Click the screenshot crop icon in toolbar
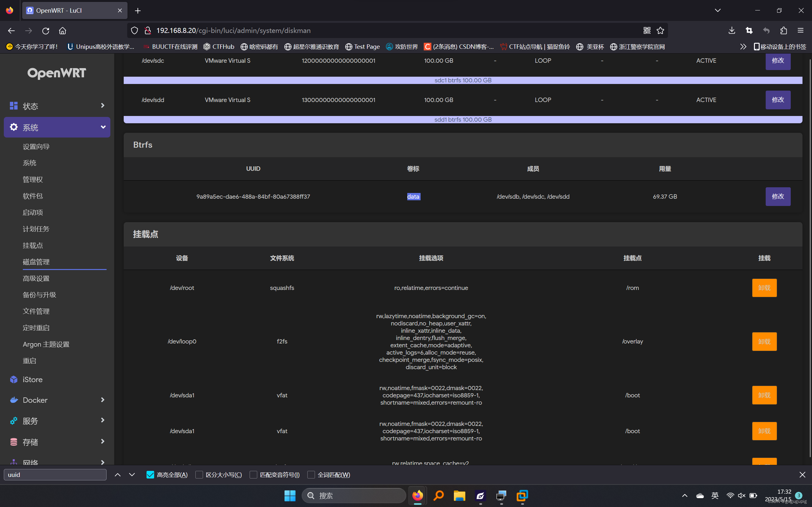The width and height of the screenshot is (812, 507). (749, 30)
